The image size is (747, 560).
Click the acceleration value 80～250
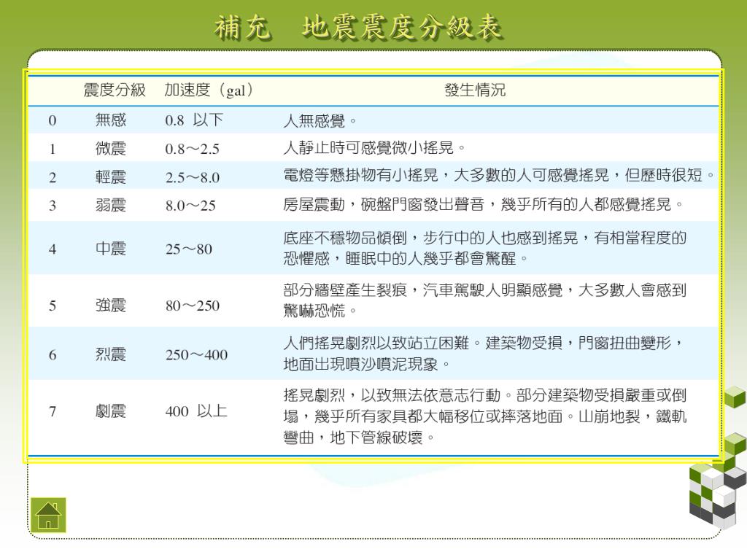193,306
